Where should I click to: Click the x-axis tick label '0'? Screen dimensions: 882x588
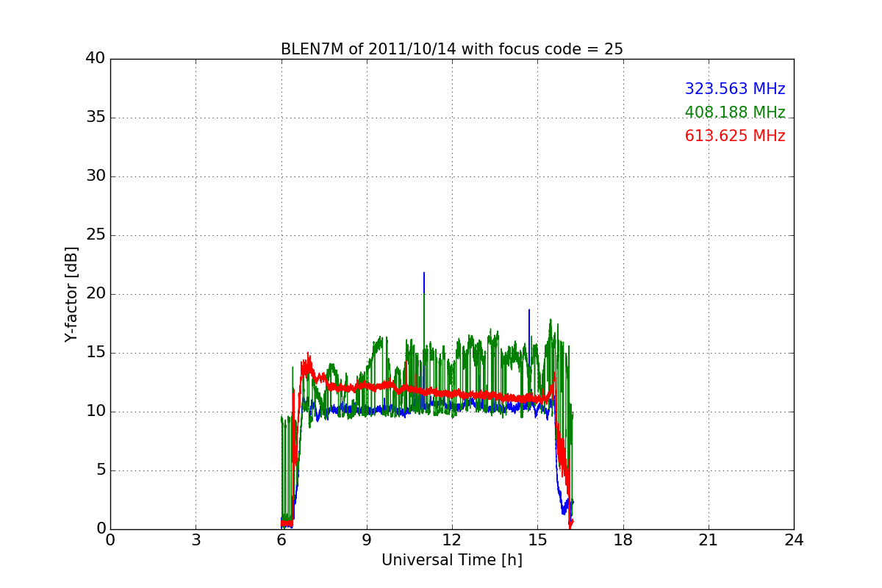(110, 540)
